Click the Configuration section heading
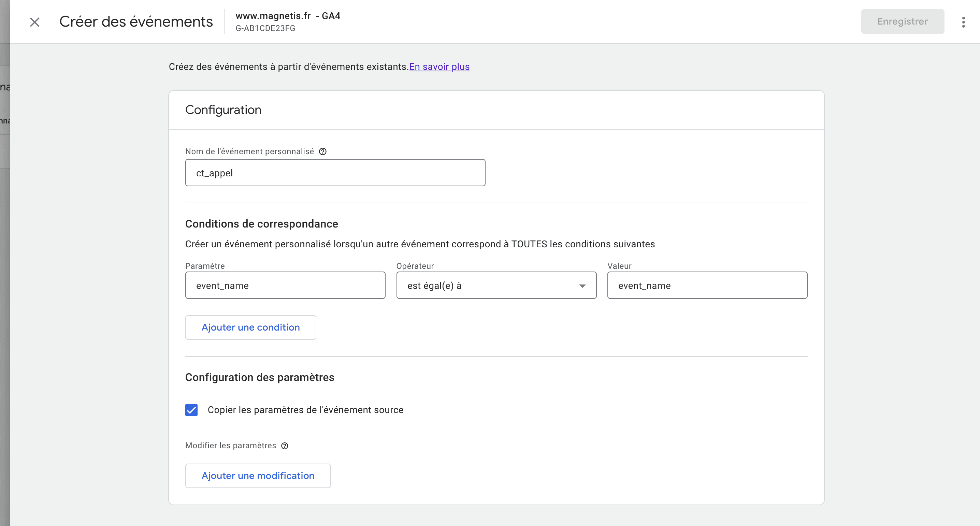 point(223,109)
